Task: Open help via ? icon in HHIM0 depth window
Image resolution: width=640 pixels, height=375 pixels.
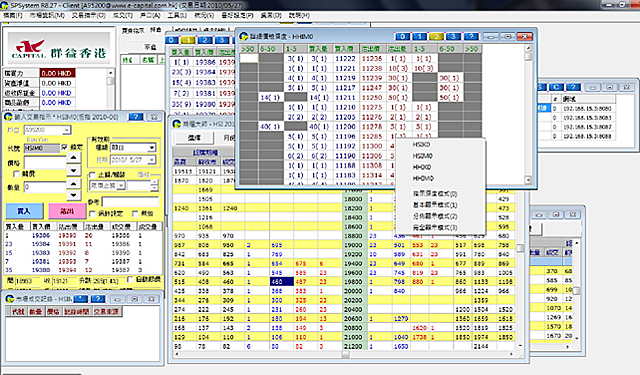Action: (x=471, y=36)
